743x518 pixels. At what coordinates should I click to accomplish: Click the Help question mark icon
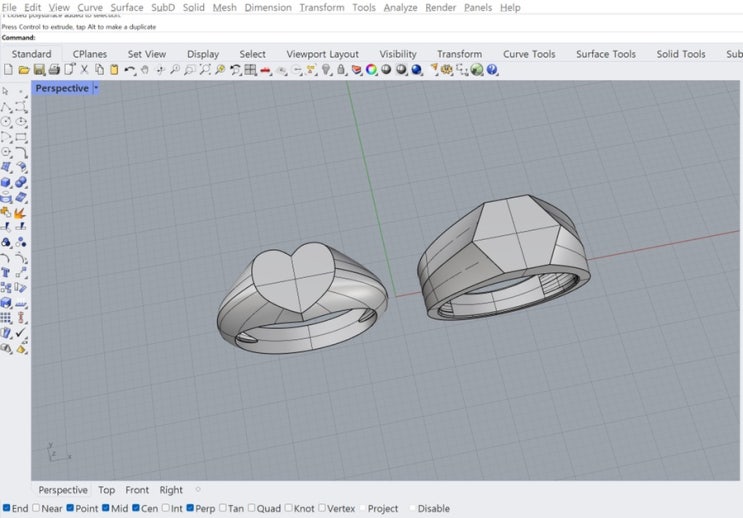click(492, 70)
